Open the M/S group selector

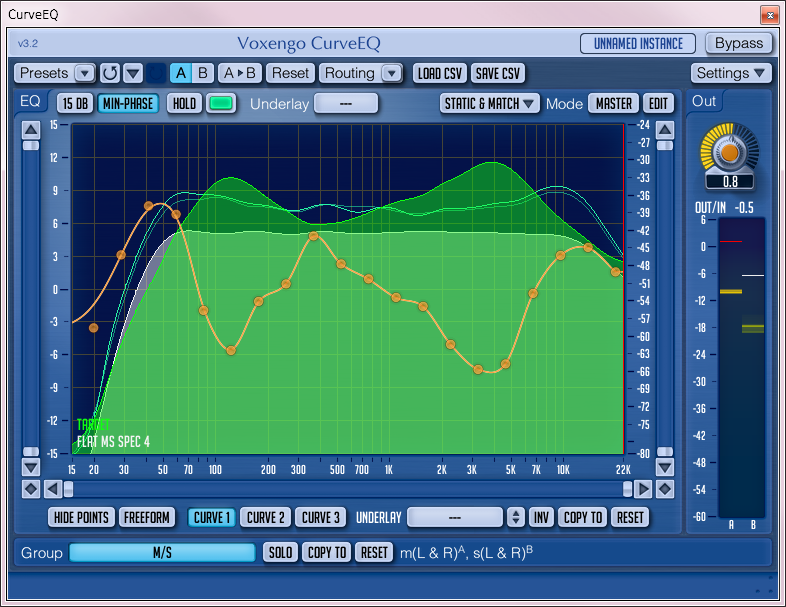162,553
